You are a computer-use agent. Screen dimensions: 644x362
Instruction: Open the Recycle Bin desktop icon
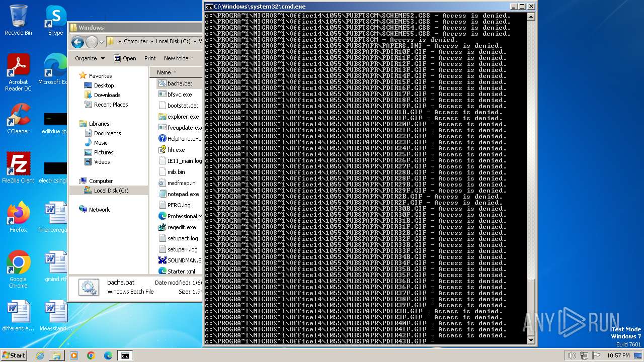[18, 20]
